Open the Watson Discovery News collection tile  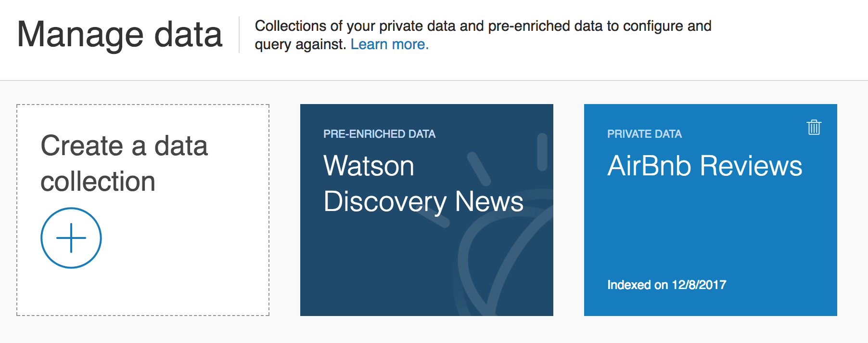pos(427,210)
